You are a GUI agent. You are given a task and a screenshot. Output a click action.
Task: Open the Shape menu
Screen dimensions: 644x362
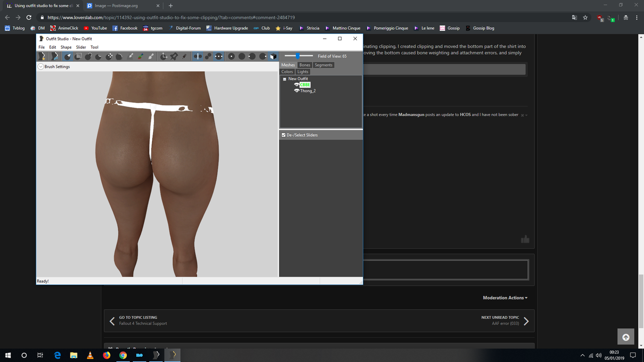pos(66,47)
